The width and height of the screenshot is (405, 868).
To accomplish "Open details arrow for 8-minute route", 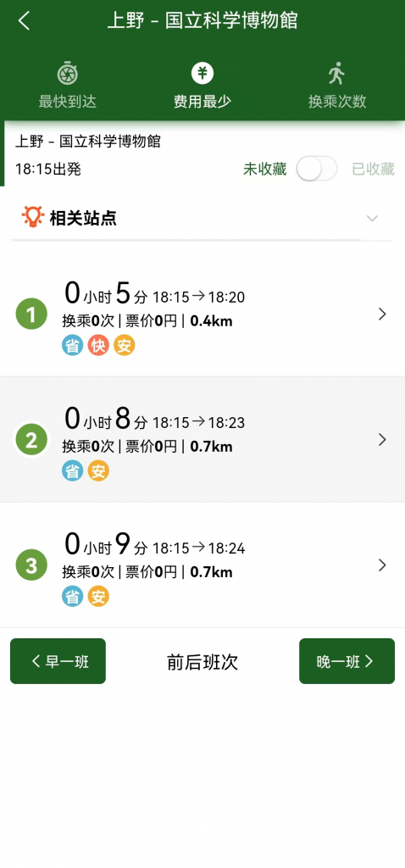I will click(382, 440).
